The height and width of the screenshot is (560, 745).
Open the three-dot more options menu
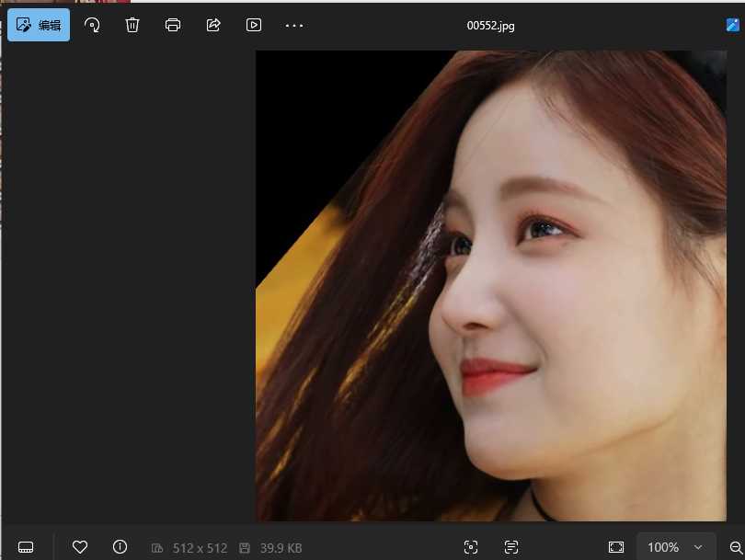point(294,26)
